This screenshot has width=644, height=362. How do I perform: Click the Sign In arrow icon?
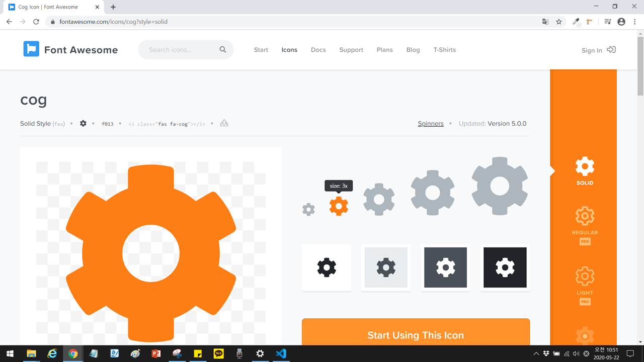coord(611,50)
